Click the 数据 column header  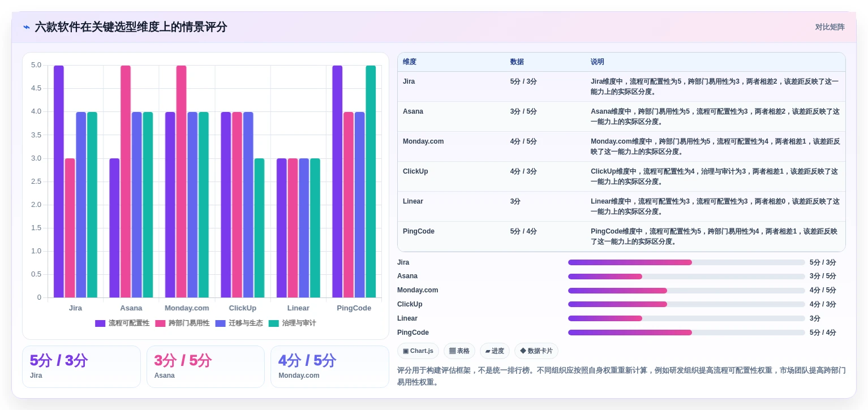[517, 62]
